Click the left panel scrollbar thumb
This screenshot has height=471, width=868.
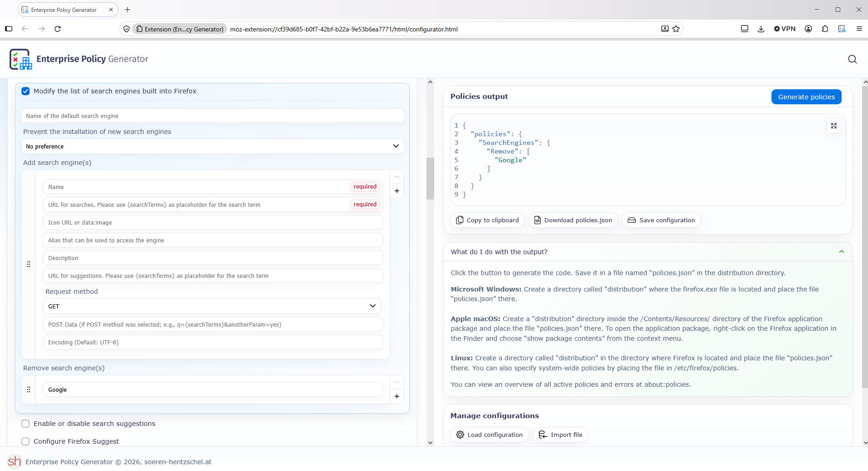click(x=430, y=179)
